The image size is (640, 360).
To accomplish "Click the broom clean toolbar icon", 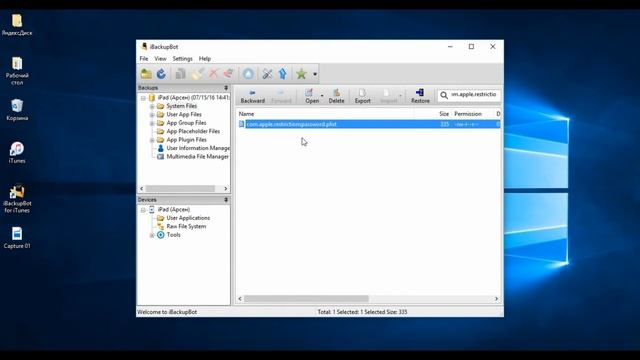I will tap(198, 74).
